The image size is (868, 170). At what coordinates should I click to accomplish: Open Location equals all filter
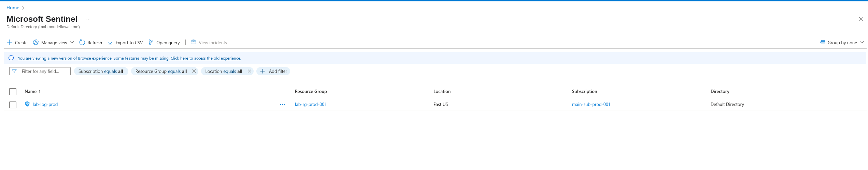[224, 71]
